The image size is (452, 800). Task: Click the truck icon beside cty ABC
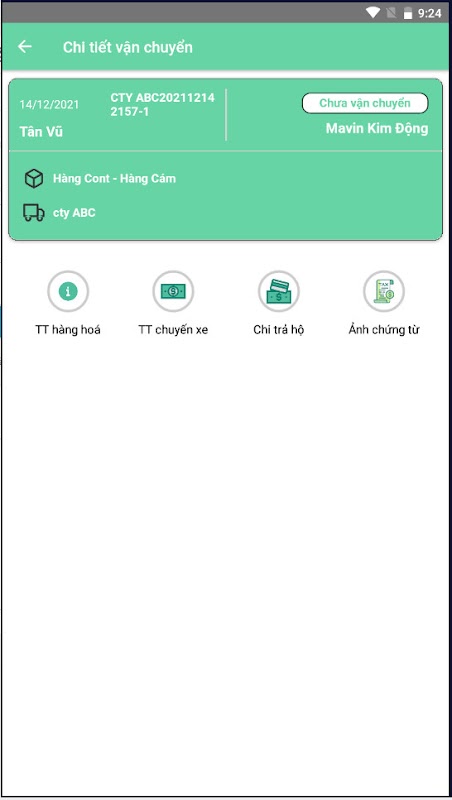(34, 213)
